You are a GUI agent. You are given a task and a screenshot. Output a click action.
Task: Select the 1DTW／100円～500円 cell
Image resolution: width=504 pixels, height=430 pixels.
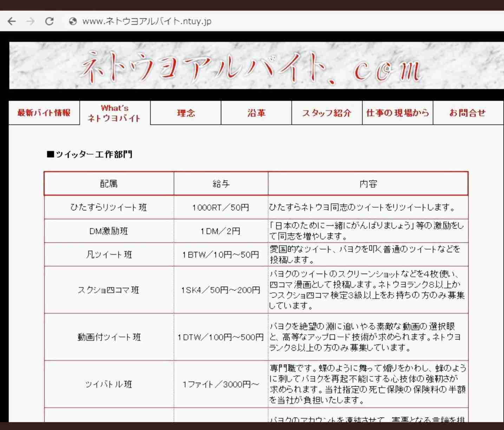pyautogui.click(x=221, y=337)
